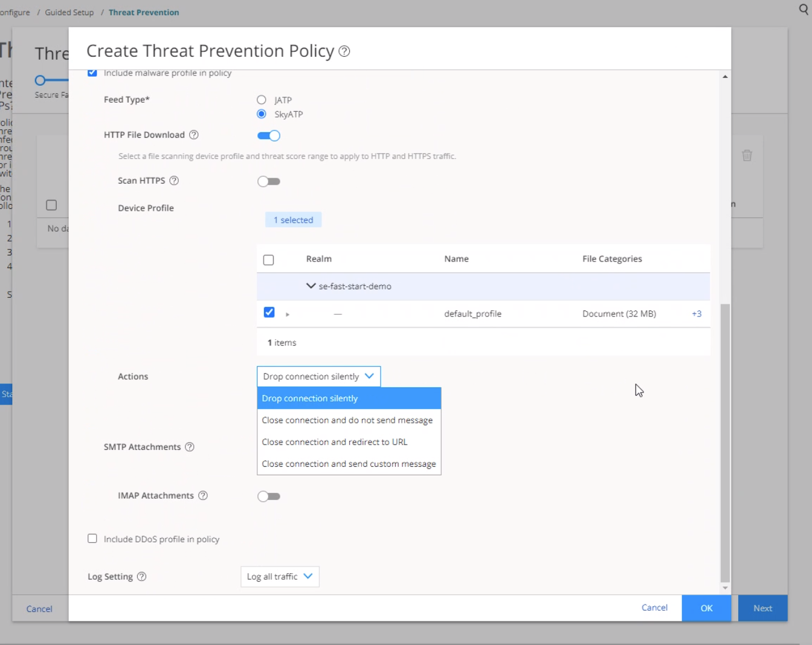This screenshot has height=645, width=812.
Task: Navigate to Guided Setup breadcrumb
Action: point(69,12)
